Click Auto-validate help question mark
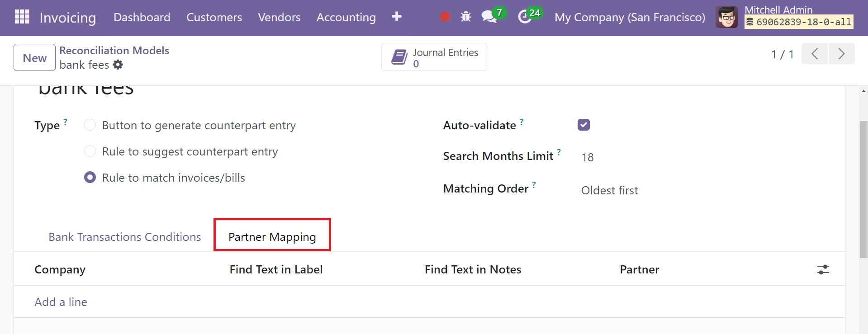This screenshot has width=868, height=334. pyautogui.click(x=522, y=122)
